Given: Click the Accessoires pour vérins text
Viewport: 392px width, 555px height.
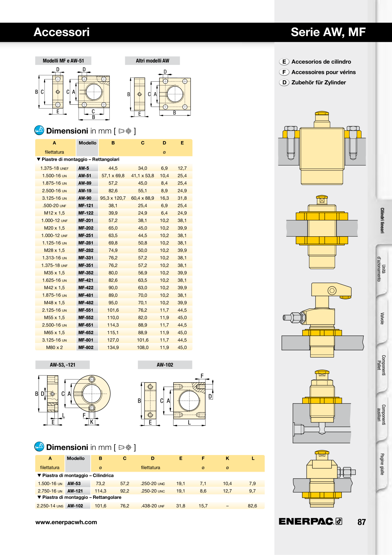Looking at the screenshot, I should (x=323, y=72).
